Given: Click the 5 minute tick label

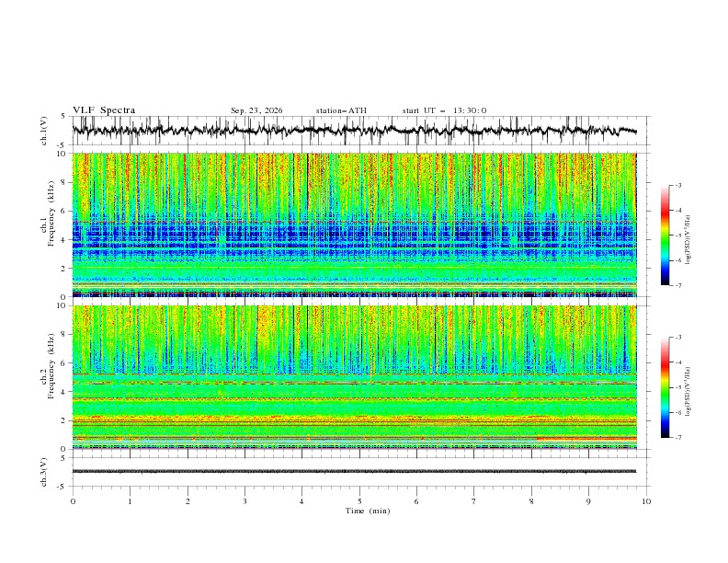Looking at the screenshot, I should coord(359,501).
